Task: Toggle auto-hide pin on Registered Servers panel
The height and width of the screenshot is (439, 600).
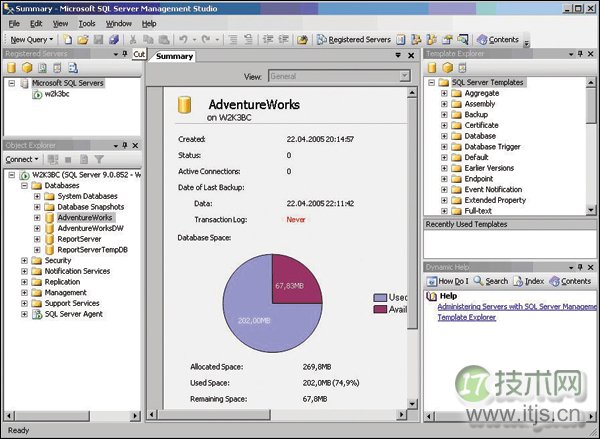Action: (125, 54)
